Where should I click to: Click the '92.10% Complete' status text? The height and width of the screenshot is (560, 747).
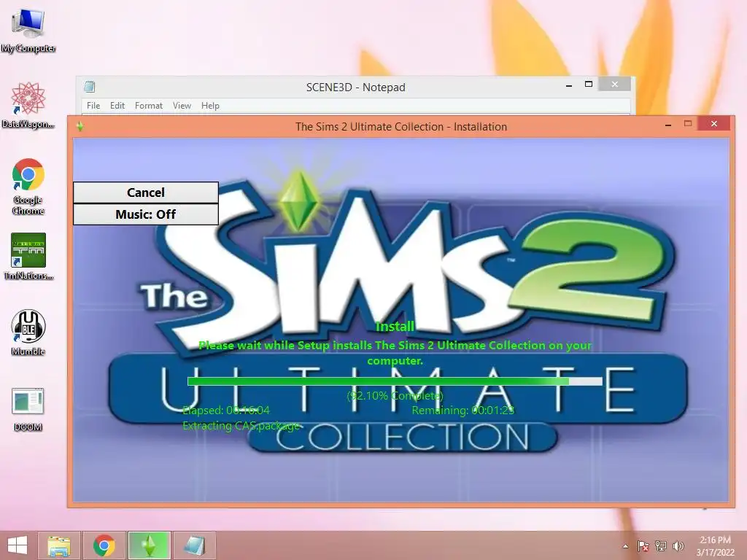[x=395, y=396]
